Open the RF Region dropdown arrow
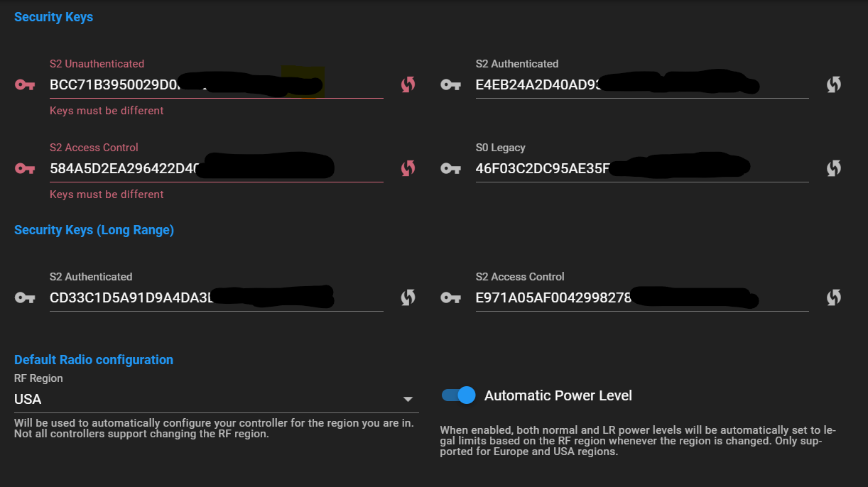 [408, 399]
